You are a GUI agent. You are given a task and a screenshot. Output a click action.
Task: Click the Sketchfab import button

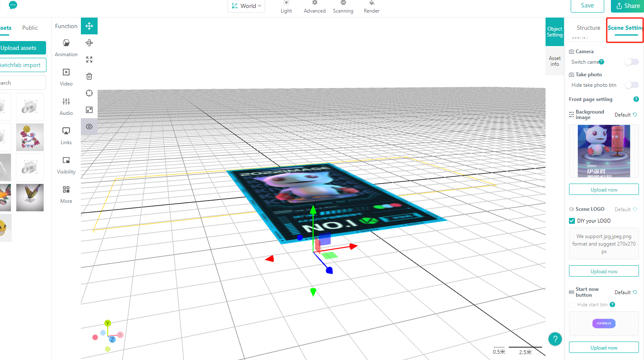[x=23, y=65]
